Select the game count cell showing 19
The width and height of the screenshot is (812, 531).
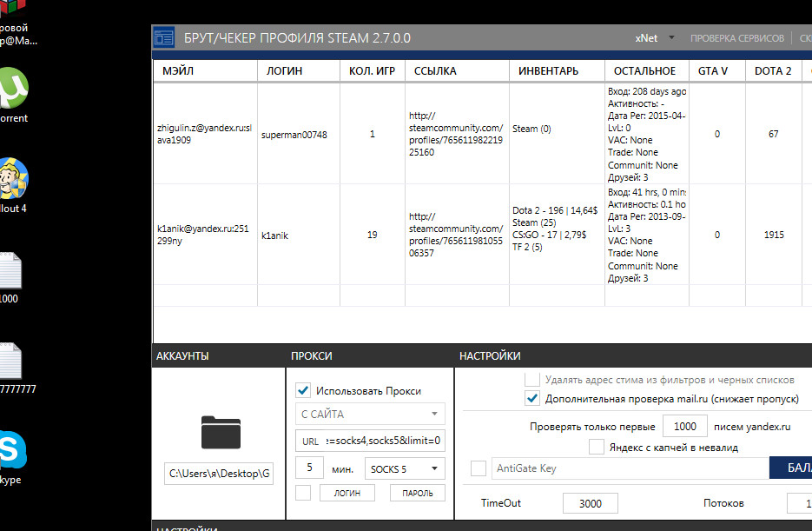[x=373, y=235]
